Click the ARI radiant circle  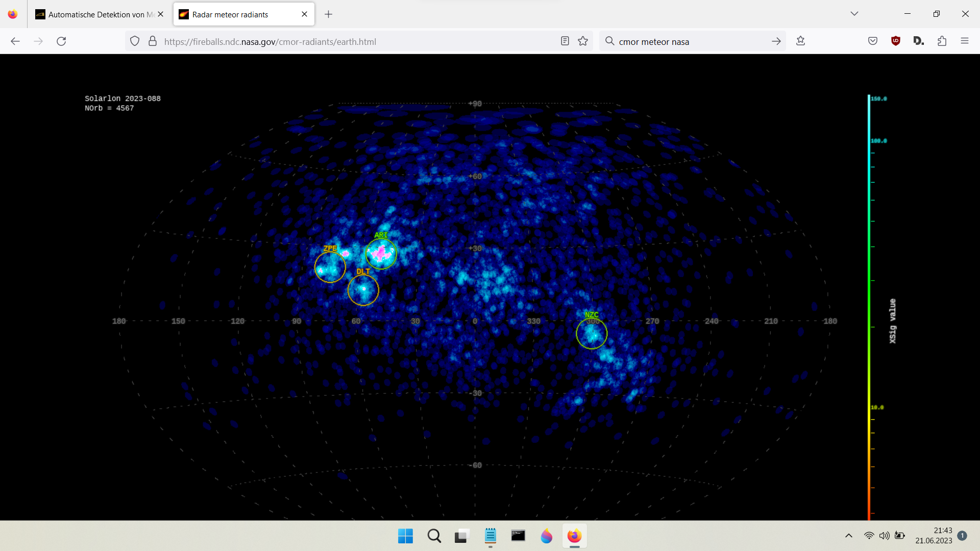point(381,254)
